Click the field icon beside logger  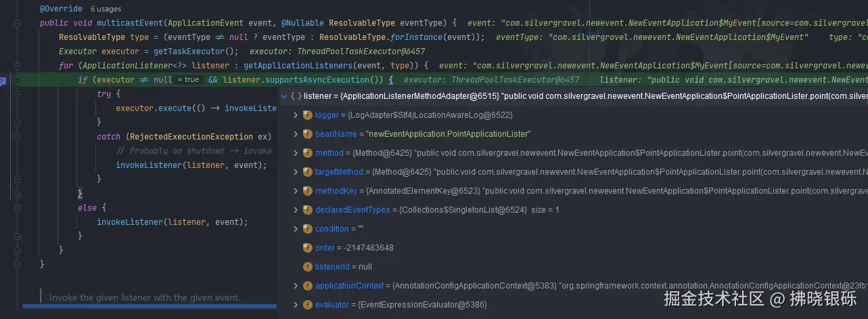point(308,115)
